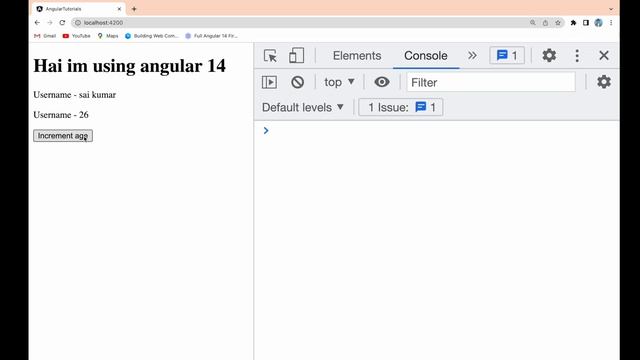This screenshot has height=360, width=640.
Task: Click the Username - 26 text
Action: [x=61, y=115]
